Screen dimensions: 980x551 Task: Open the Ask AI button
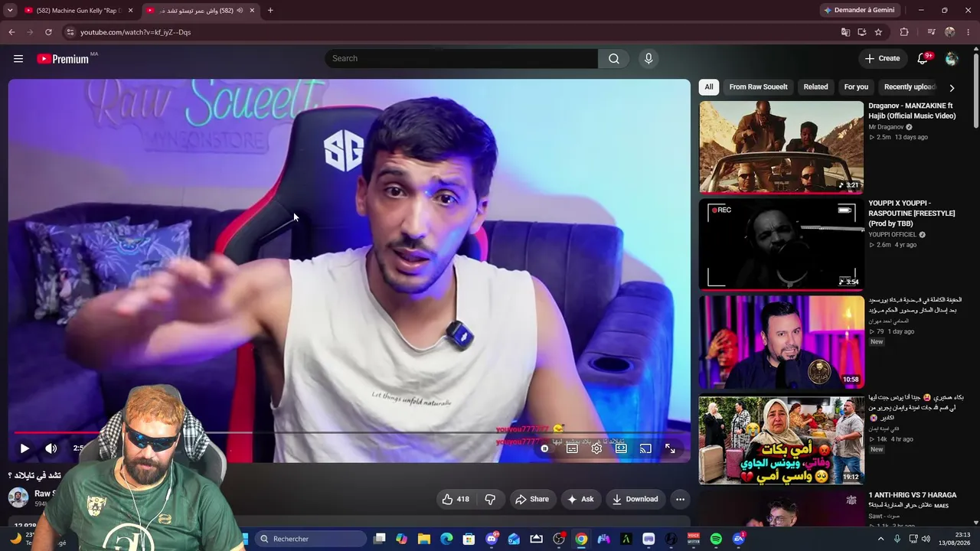(x=580, y=499)
